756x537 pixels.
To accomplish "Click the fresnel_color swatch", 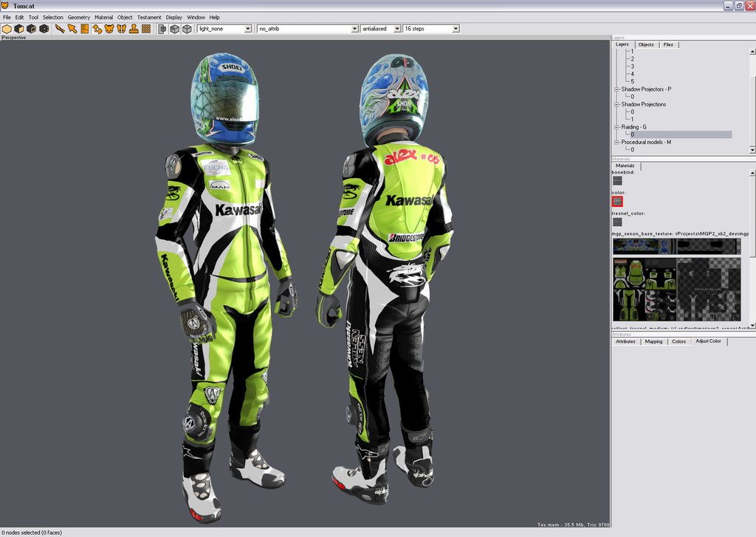I will click(x=617, y=222).
